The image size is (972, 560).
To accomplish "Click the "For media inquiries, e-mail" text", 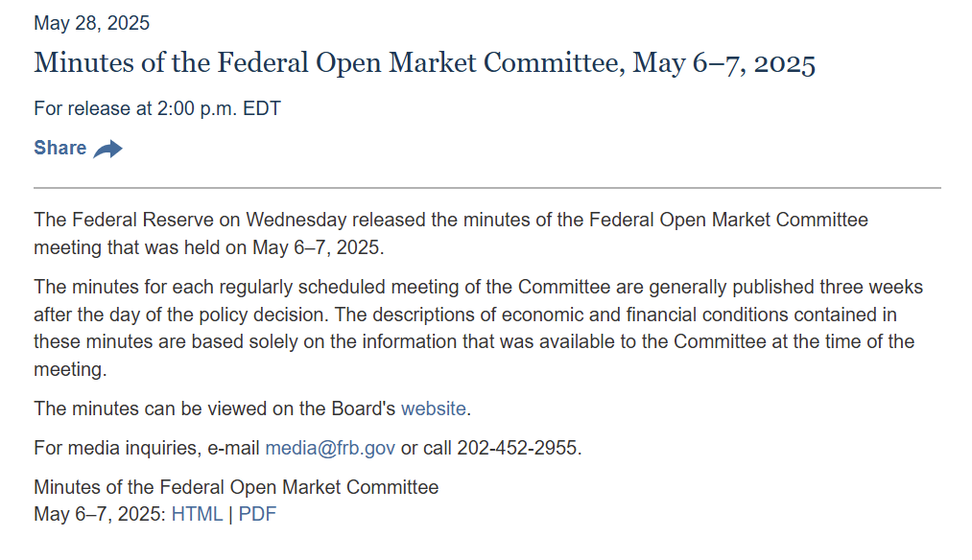I will coord(147,448).
